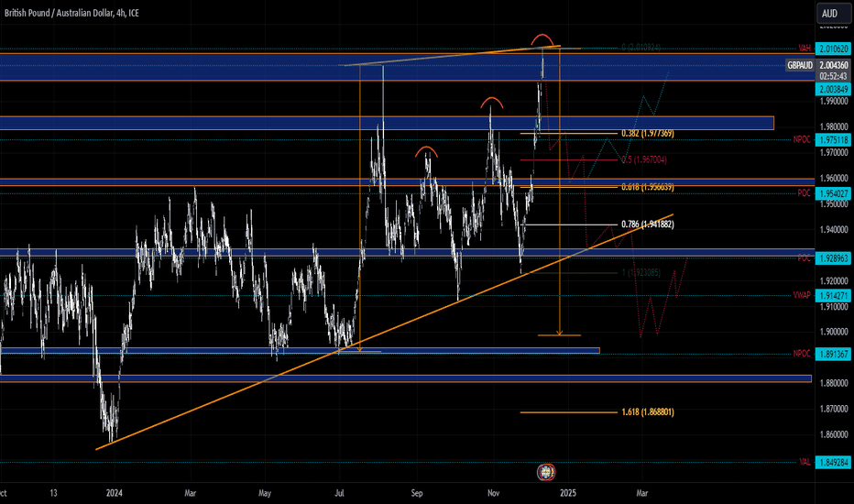Select the 1 (1.923085) Fibonacci label
Image resolution: width=854 pixels, height=504 pixels.
[641, 272]
